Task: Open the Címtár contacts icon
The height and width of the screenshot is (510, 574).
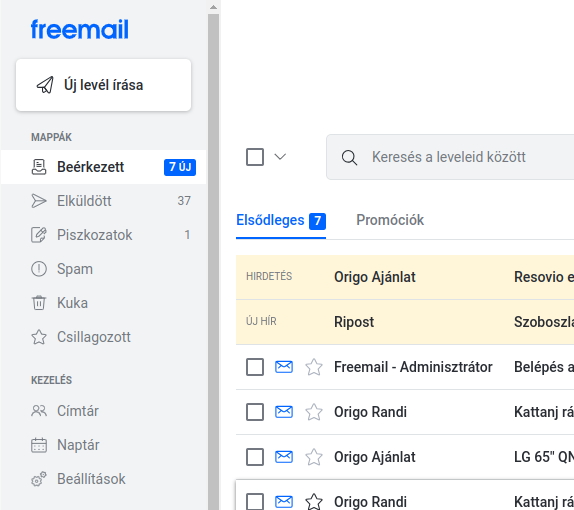Action: (x=39, y=411)
